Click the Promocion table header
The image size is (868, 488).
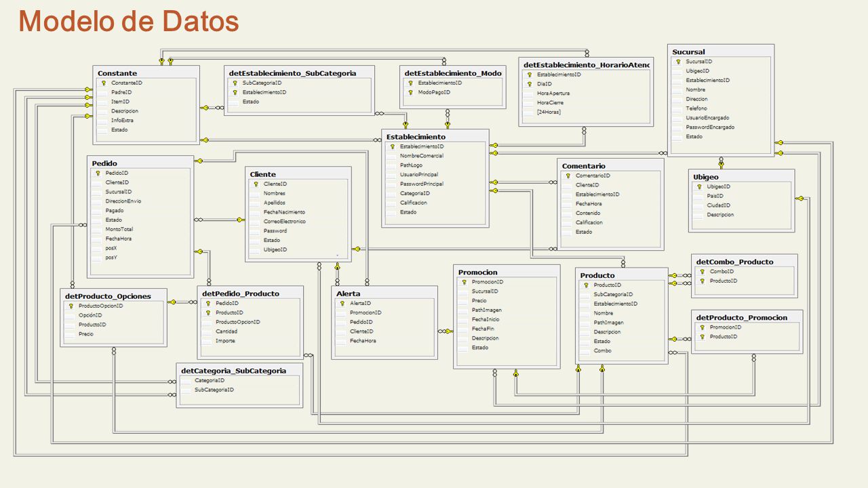tap(477, 272)
